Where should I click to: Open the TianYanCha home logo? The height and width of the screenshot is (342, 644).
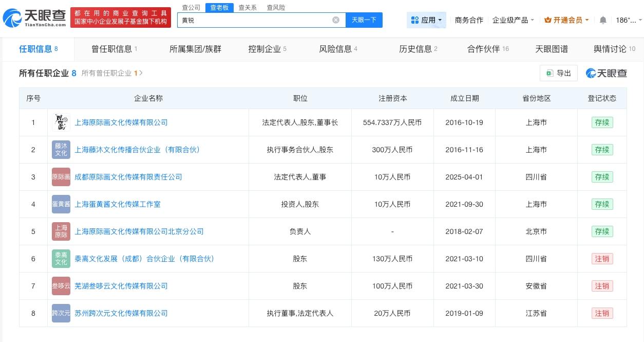coord(34,18)
